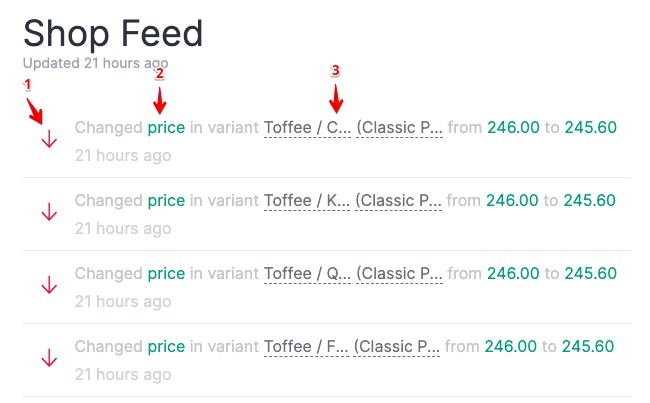
Task: Click the Classic P... product link in the Toffee / K row
Action: tap(399, 200)
